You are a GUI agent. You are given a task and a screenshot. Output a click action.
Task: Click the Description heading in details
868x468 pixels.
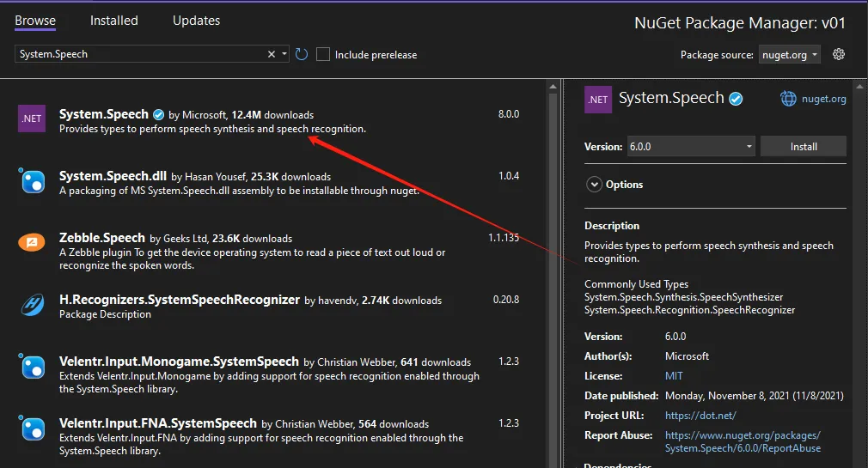612,226
